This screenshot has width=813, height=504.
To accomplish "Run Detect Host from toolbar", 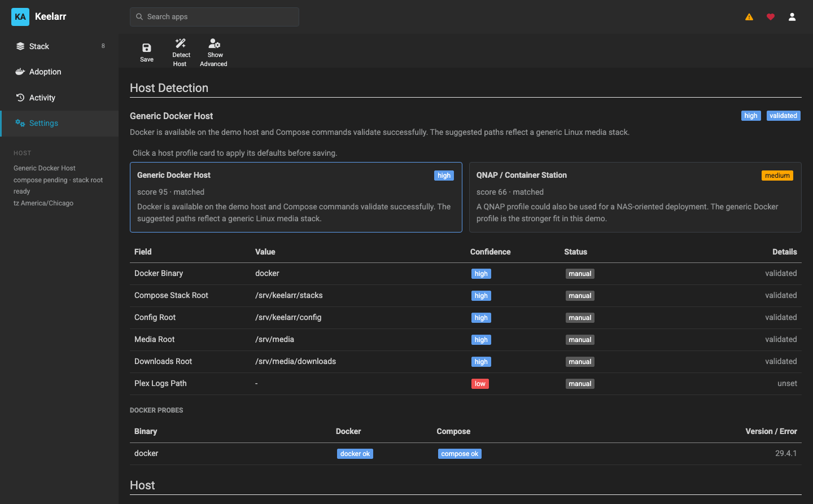I will (x=181, y=52).
